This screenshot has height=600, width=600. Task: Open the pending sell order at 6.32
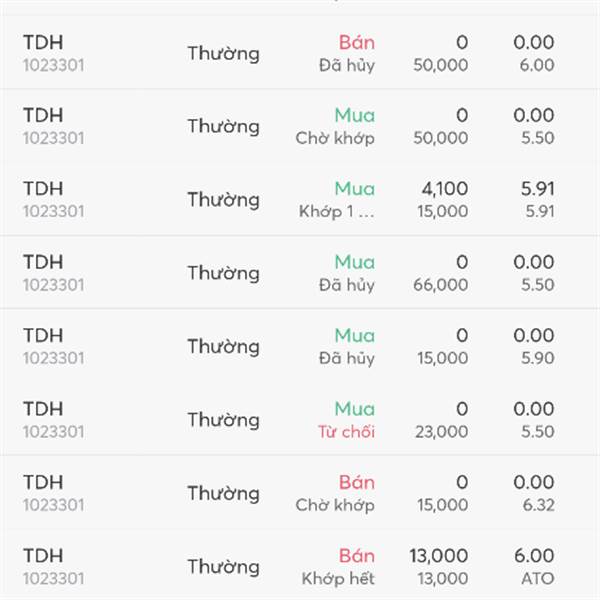[x=300, y=492]
